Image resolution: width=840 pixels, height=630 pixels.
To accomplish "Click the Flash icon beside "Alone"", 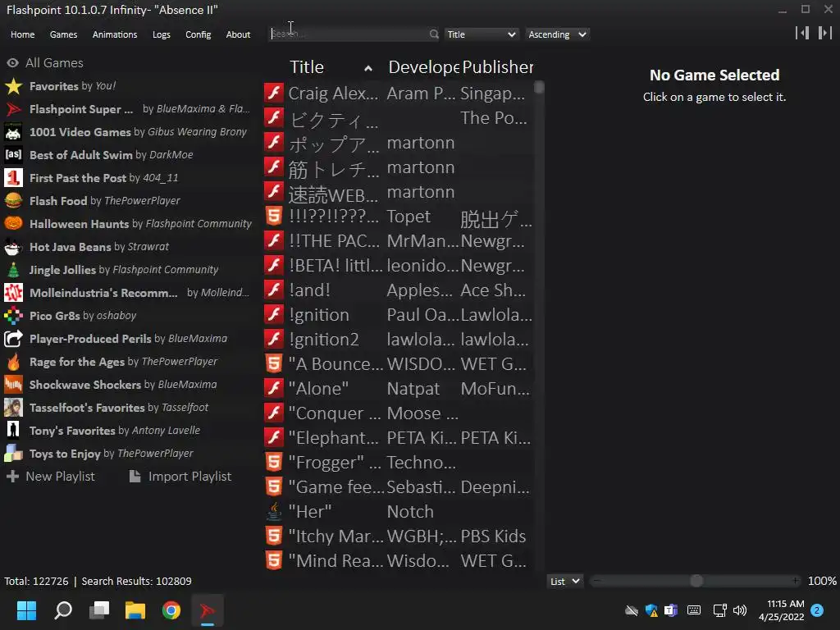I will point(274,388).
